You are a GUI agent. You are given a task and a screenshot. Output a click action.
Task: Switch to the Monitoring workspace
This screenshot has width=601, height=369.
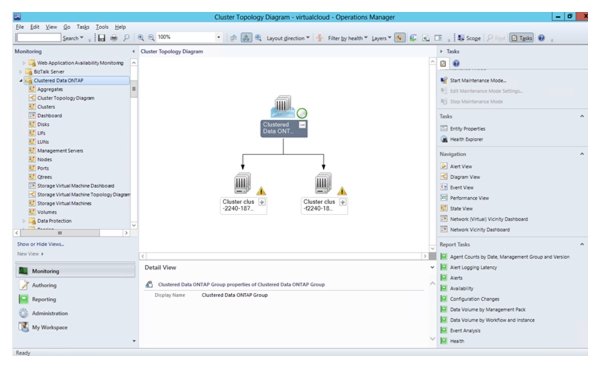point(76,271)
